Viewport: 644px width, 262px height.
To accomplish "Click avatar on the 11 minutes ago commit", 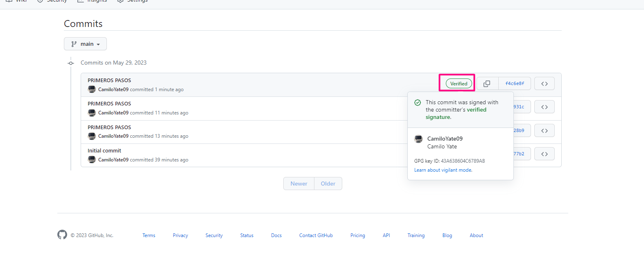I will point(92,113).
